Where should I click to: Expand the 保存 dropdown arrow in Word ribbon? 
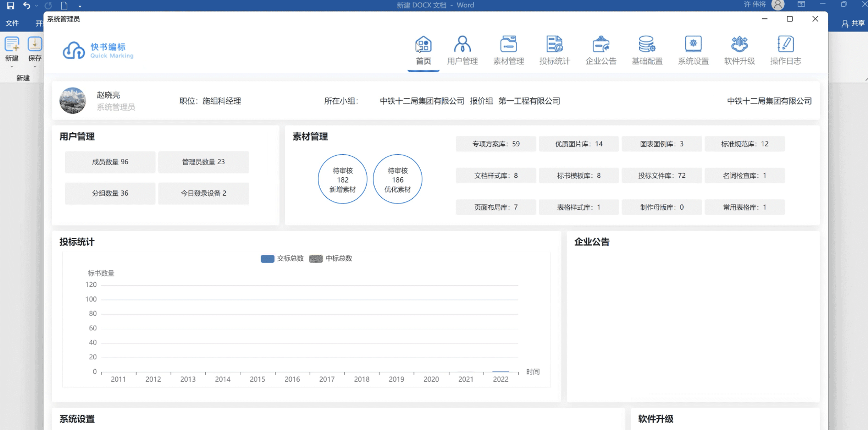(35, 67)
